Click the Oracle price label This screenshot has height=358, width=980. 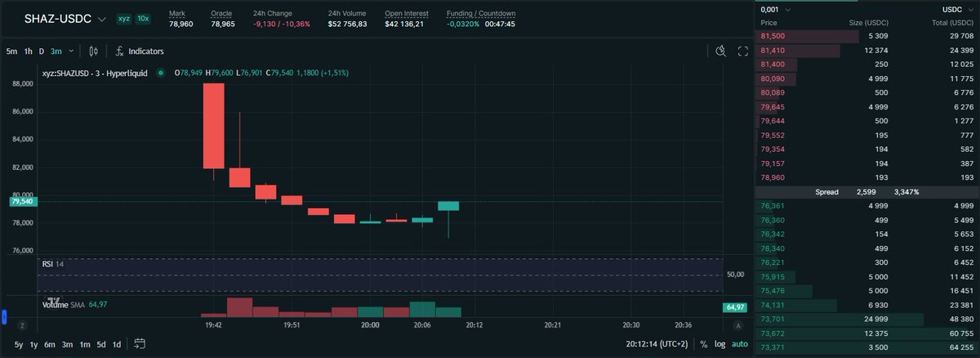(x=221, y=14)
